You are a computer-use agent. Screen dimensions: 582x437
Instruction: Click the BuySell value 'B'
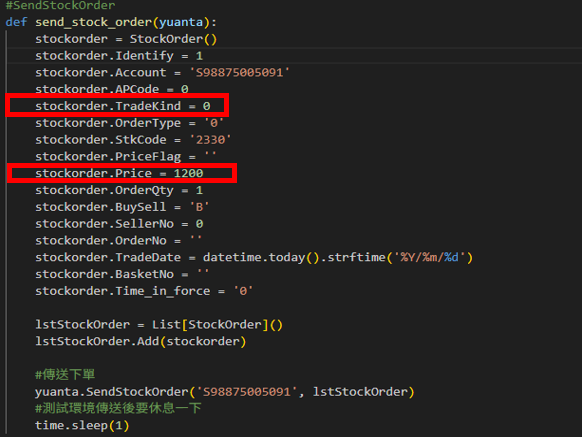[199, 207]
